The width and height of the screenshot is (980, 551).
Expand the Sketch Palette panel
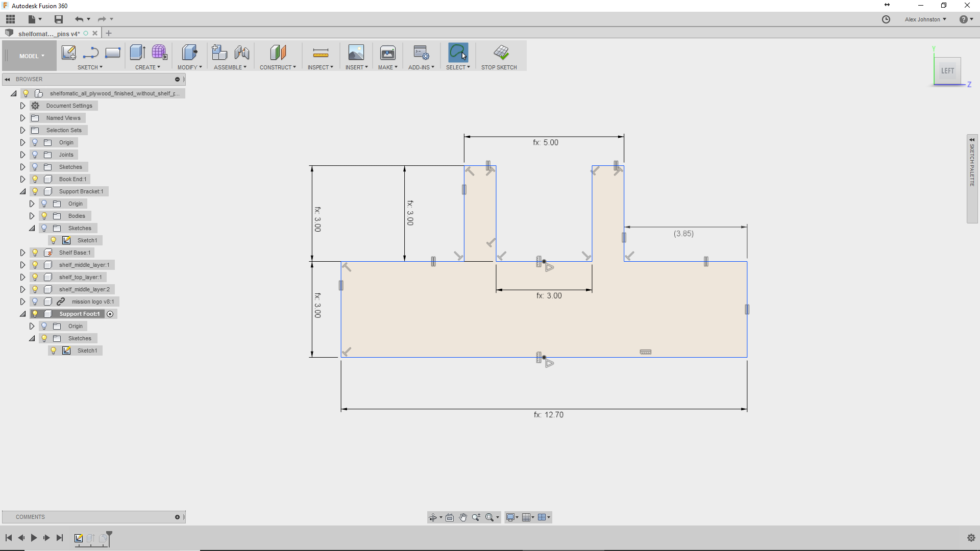972,139
